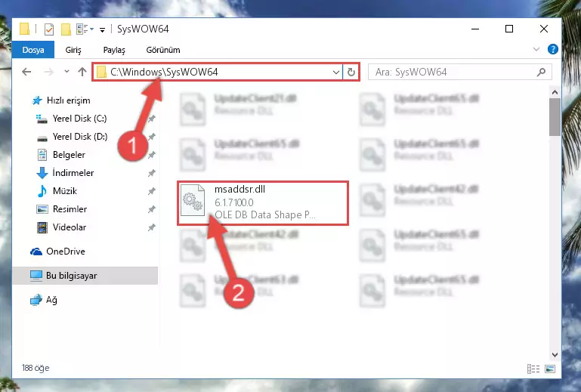Image resolution: width=581 pixels, height=392 pixels.
Task: Go forward with the forward arrow
Action: click(48, 72)
